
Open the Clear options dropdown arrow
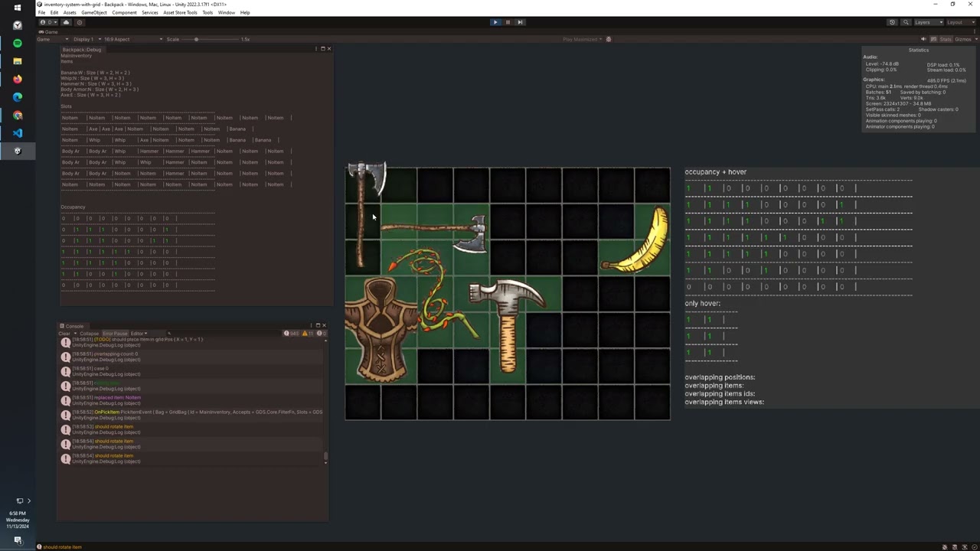coord(74,334)
